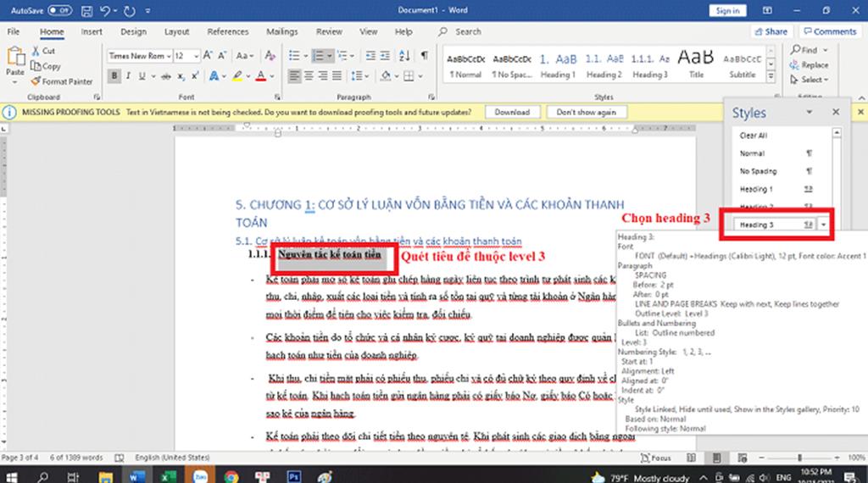Click the Copy icon in Clipboard group
Screen dimensions: 868x483
point(36,66)
